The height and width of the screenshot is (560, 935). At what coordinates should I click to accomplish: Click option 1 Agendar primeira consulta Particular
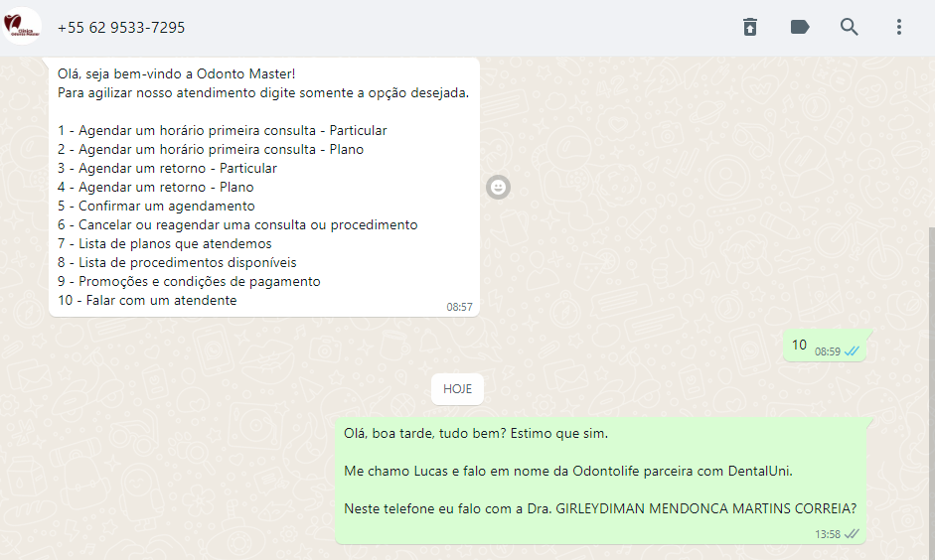click(x=223, y=130)
